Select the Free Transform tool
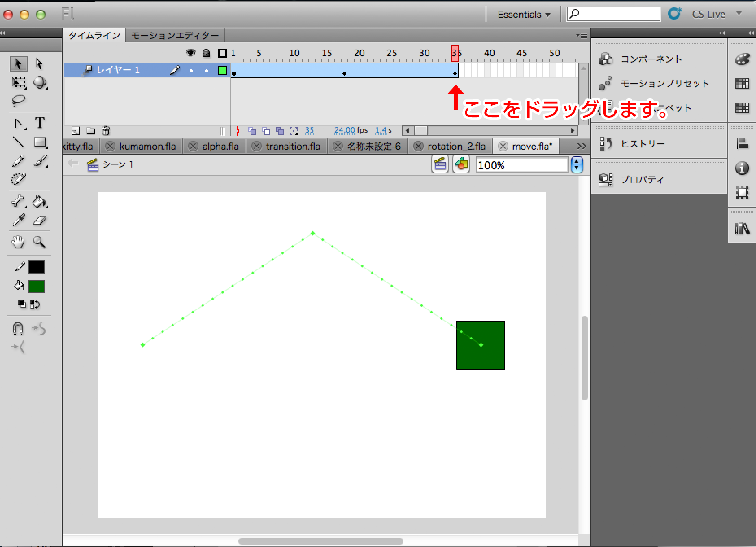756x547 pixels. coord(18,83)
